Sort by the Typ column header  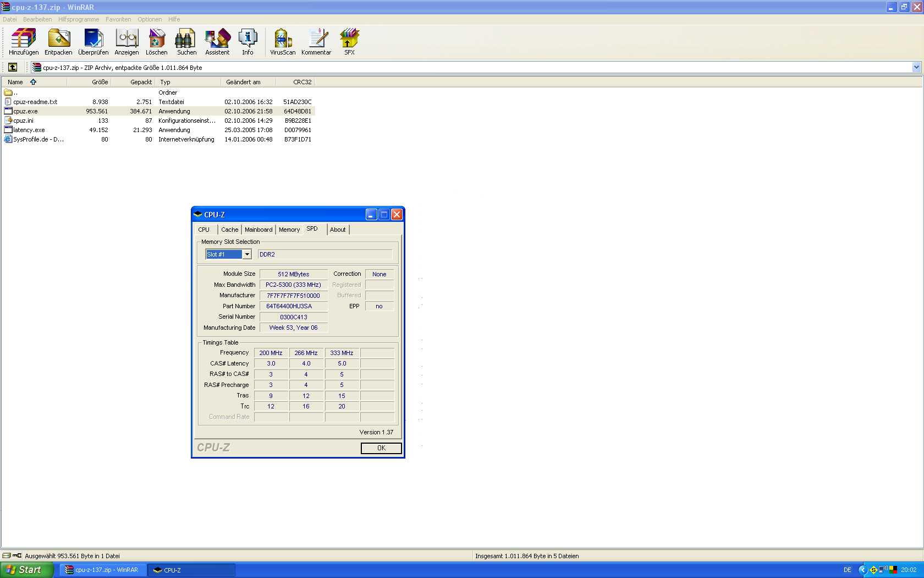[x=188, y=82]
